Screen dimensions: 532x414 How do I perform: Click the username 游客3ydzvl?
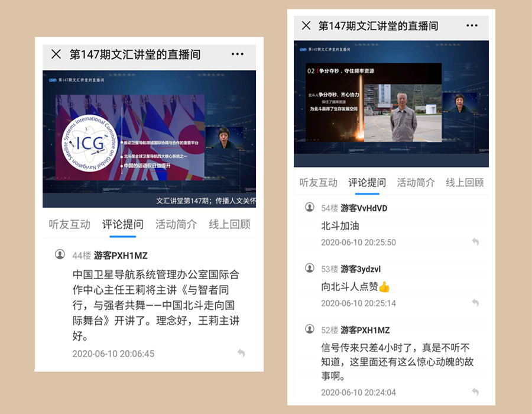(x=361, y=269)
